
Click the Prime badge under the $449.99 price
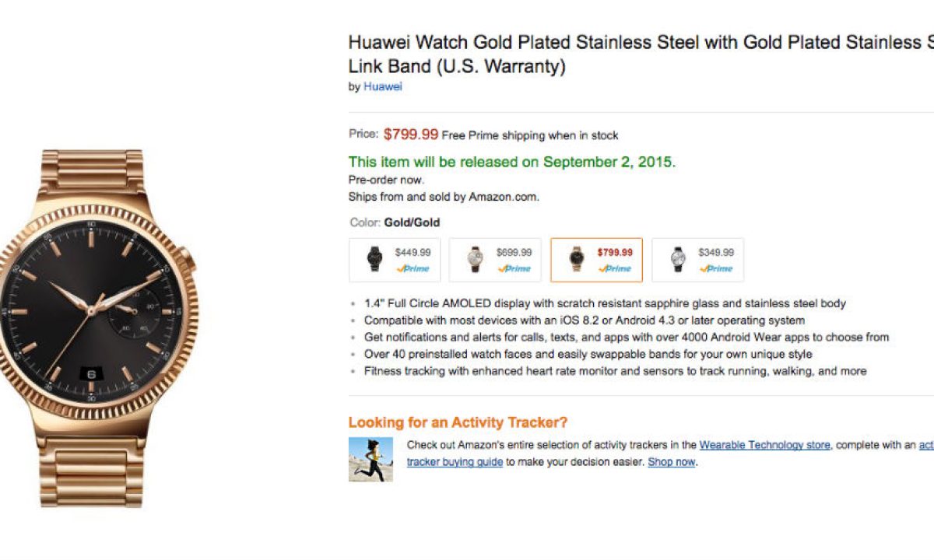tap(413, 268)
